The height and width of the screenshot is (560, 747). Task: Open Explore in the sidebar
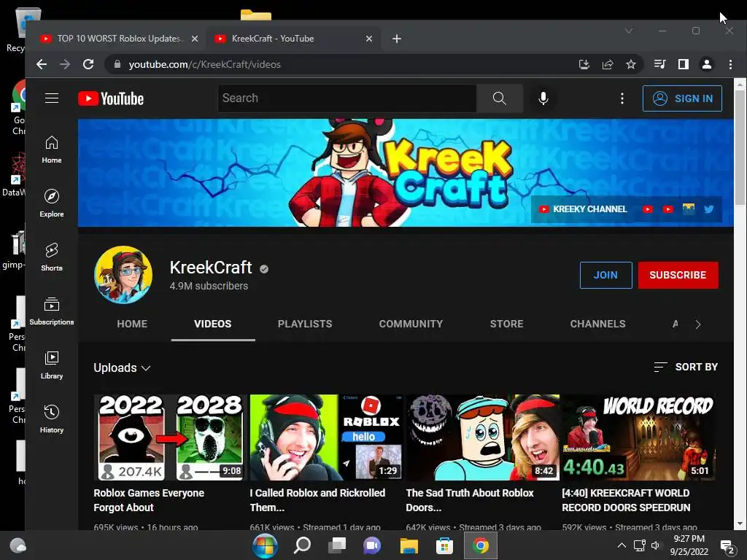(52, 203)
